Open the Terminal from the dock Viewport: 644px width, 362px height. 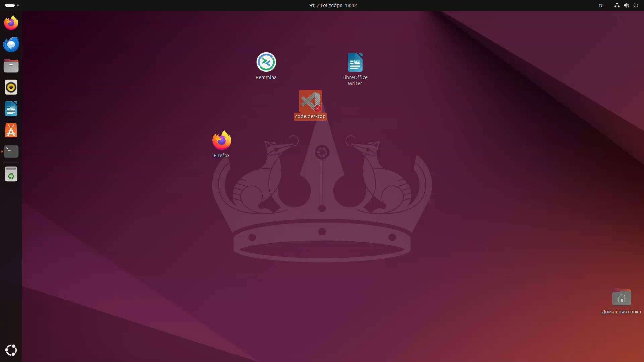pyautogui.click(x=11, y=152)
